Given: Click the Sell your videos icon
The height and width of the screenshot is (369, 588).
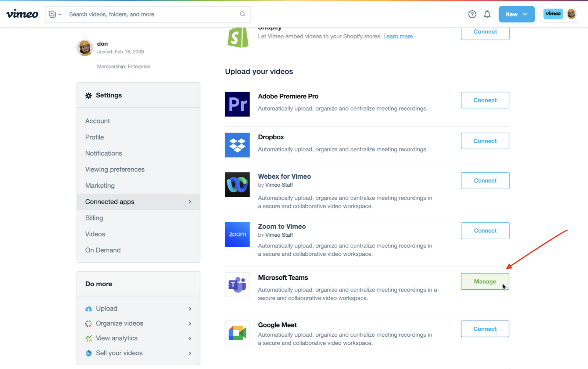Looking at the screenshot, I should [89, 353].
